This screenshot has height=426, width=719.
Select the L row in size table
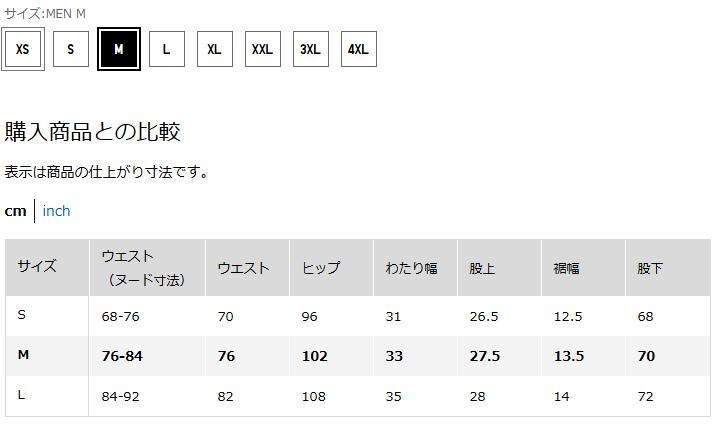pyautogui.click(x=22, y=396)
